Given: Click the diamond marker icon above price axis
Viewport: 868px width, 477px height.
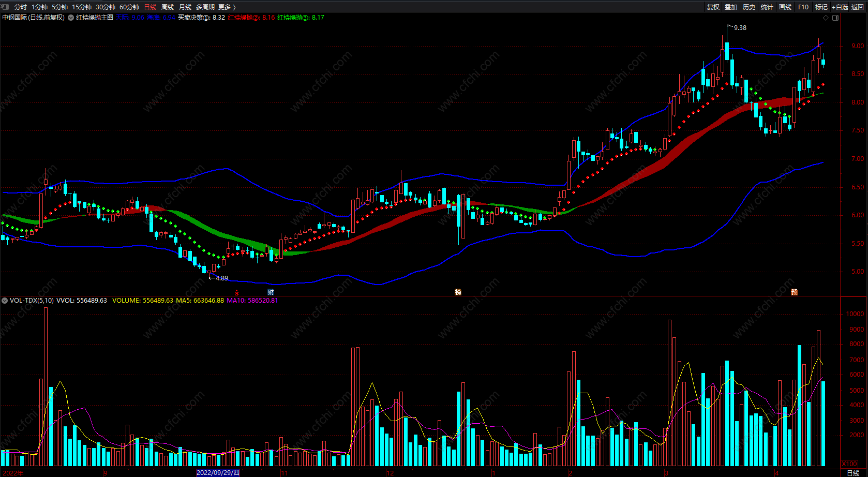Looking at the screenshot, I should coord(826,18).
